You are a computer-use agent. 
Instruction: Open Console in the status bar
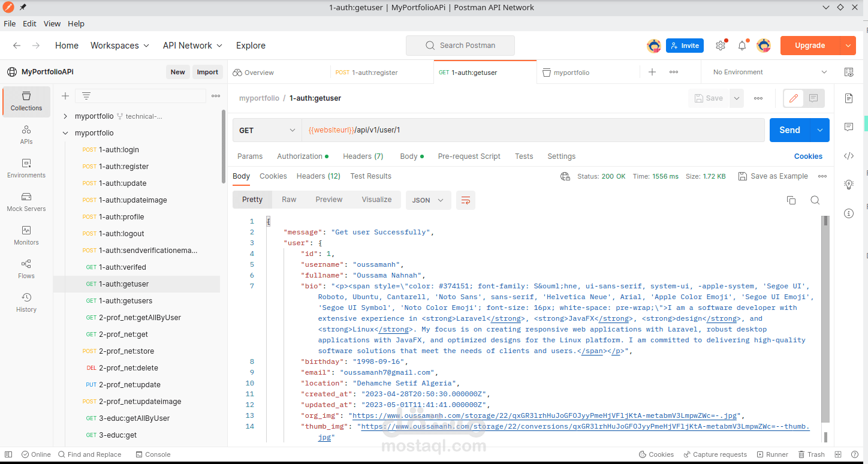(x=153, y=454)
